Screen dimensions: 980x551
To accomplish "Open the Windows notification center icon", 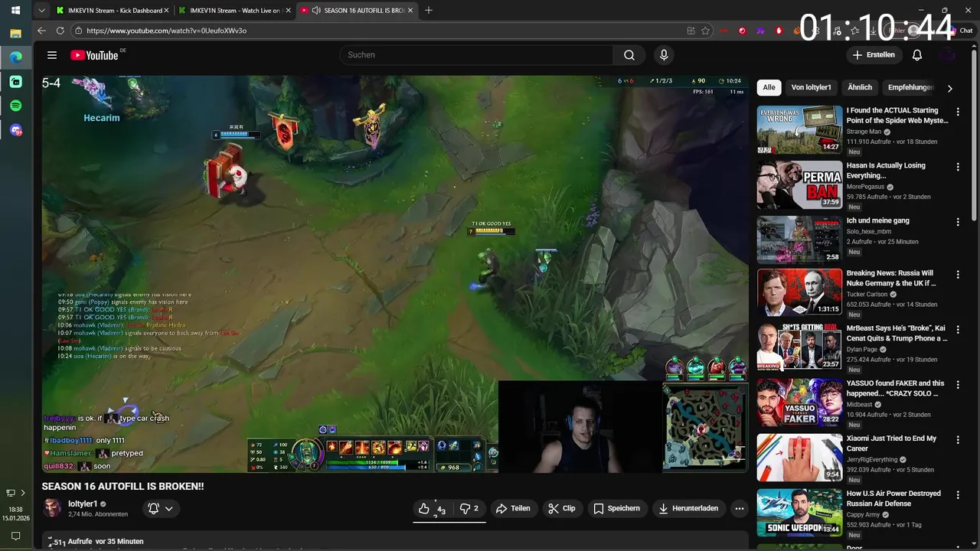I will (15, 536).
